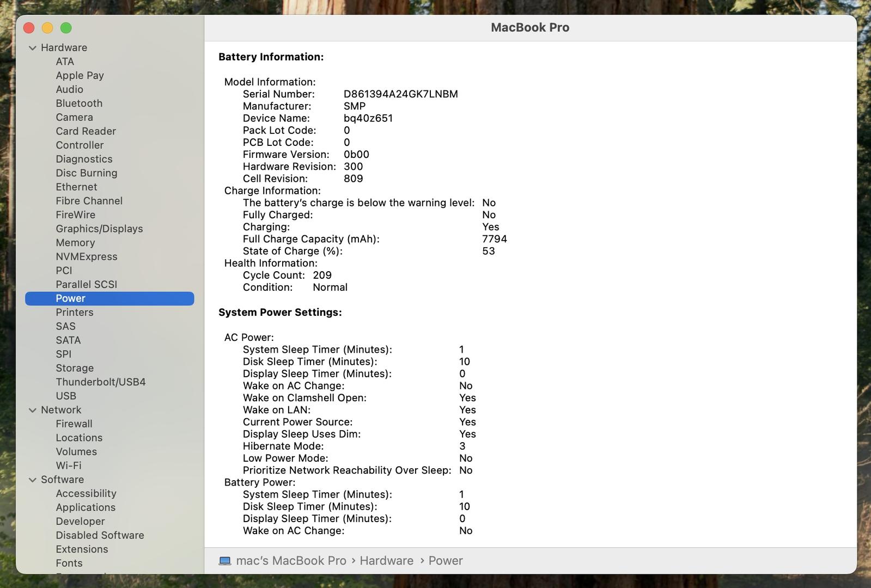Open FireWire details

(75, 215)
